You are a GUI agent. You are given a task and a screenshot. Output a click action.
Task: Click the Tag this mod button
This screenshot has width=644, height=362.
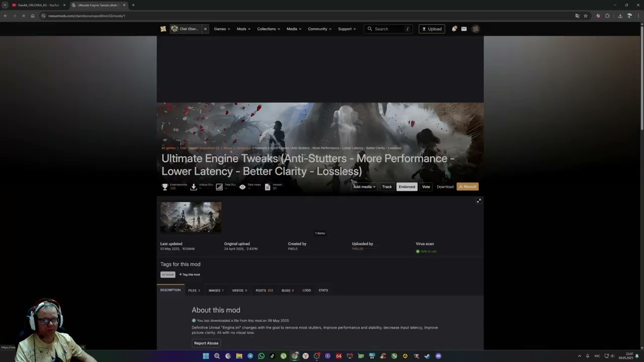pyautogui.click(x=190, y=275)
